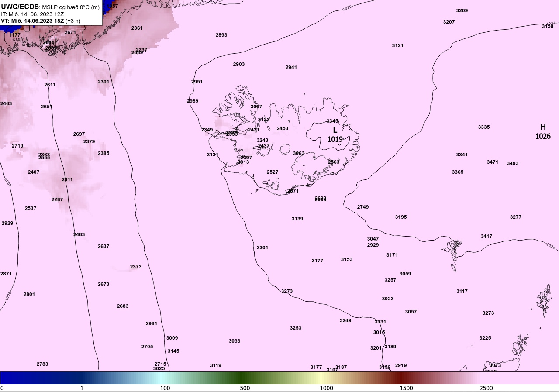Click the height value 2611
Viewport: 559px width, 392px height.
50,85
